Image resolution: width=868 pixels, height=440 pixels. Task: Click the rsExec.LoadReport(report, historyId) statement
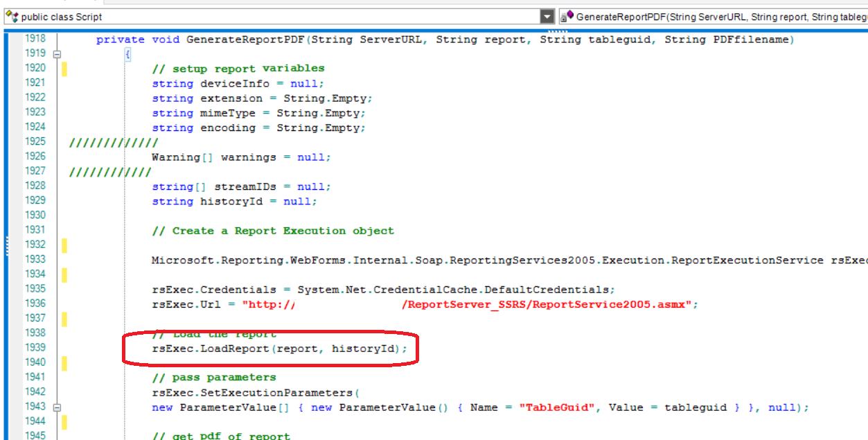(x=280, y=349)
